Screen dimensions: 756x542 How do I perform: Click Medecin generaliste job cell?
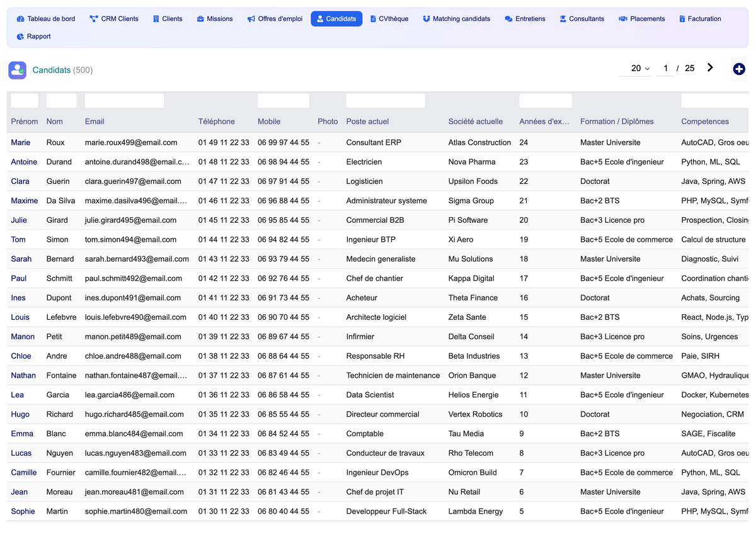(381, 259)
